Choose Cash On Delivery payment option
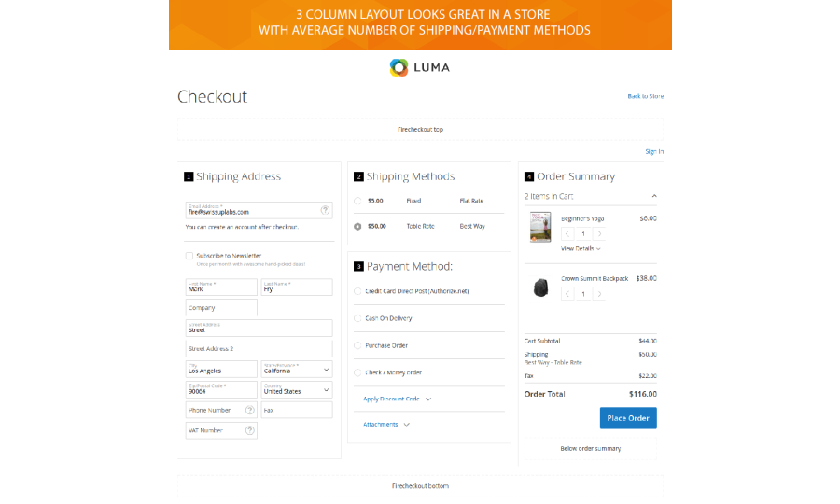 click(x=358, y=318)
